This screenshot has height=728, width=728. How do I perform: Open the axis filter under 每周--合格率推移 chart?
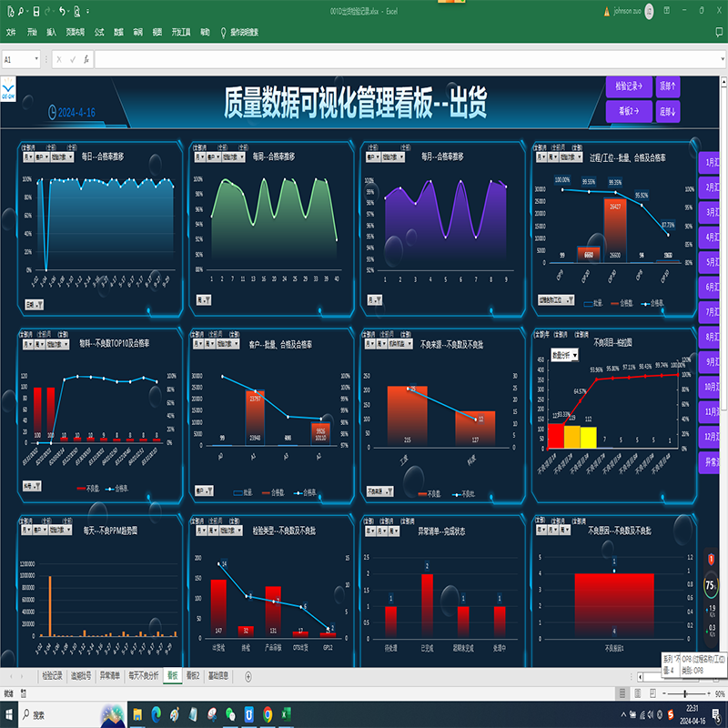click(203, 300)
